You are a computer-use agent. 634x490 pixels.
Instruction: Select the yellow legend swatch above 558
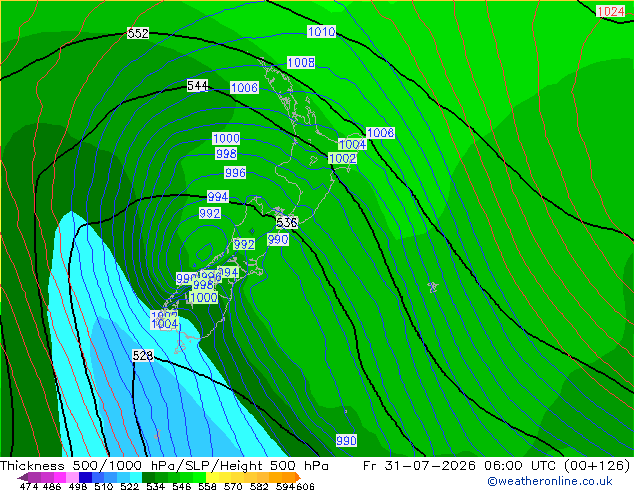(x=212, y=477)
